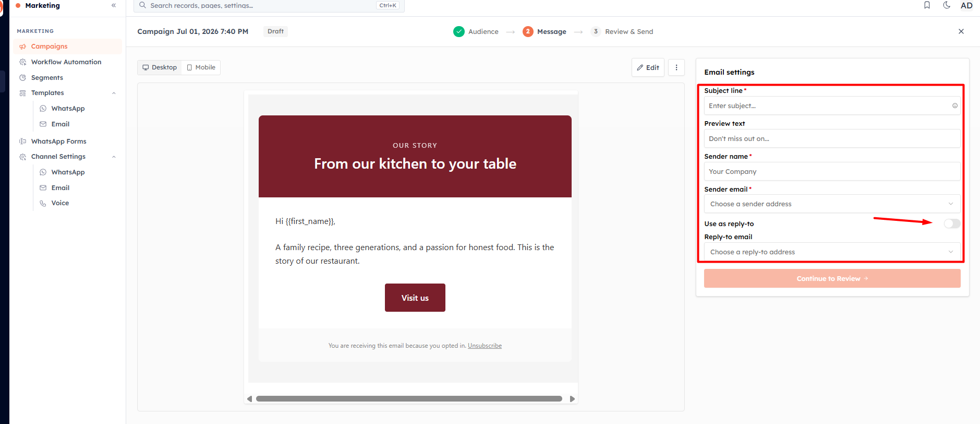Click the email headline 'From our kitchen'
Viewport: 980px width, 424px height.
[x=415, y=164]
